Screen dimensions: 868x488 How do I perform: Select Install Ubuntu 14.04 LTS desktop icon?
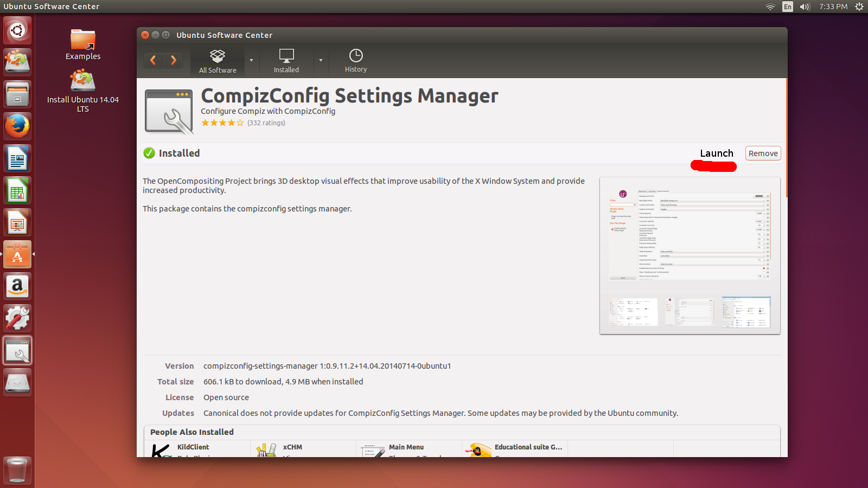tap(83, 91)
